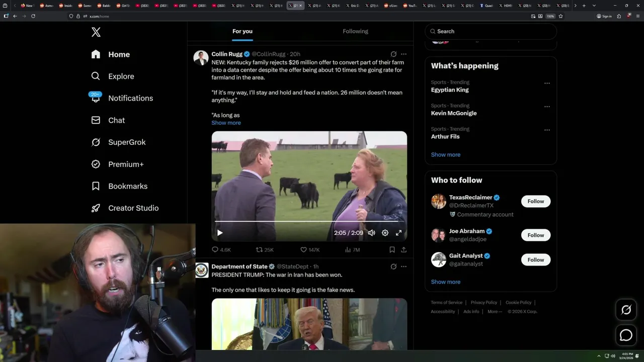Image resolution: width=644 pixels, height=362 pixels.
Task: Click Grok icon on Department of State post
Action: click(393, 266)
